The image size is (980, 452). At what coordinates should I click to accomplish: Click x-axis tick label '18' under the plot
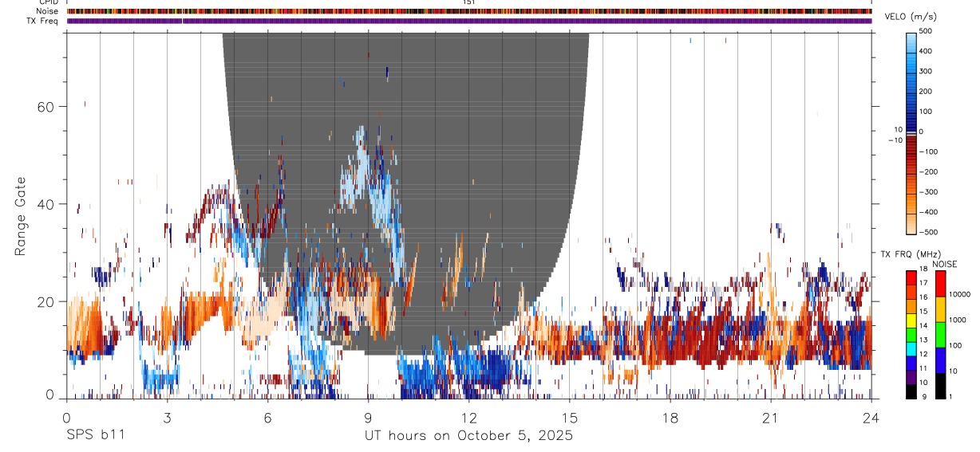coord(670,418)
